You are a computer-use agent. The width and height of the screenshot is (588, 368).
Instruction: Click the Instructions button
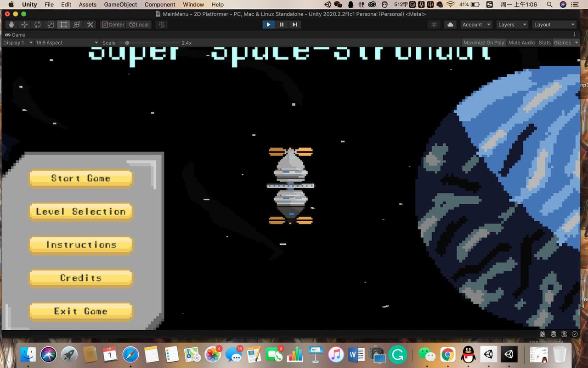81,245
